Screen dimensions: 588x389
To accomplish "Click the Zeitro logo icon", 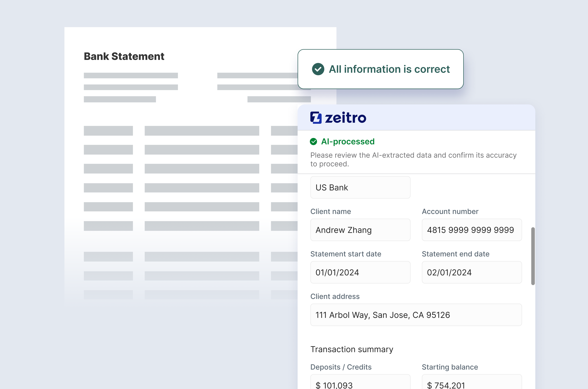I will [316, 118].
